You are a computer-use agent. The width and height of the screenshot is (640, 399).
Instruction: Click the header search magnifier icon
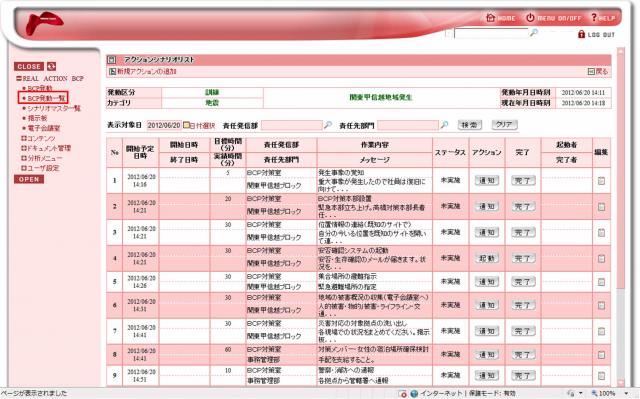[x=533, y=33]
